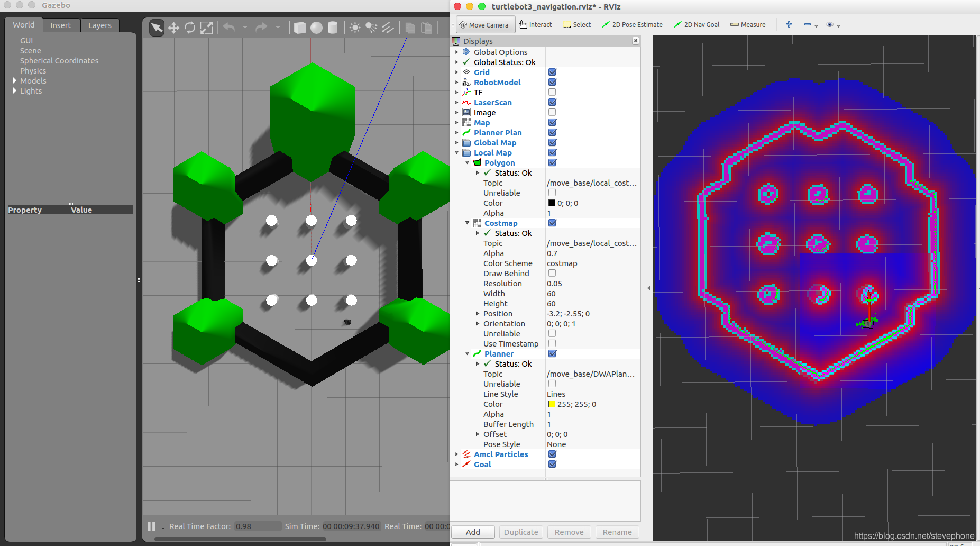This screenshot has height=546, width=980.
Task: Click the plus add-tool icon in RViz toolbar
Action: 789,25
